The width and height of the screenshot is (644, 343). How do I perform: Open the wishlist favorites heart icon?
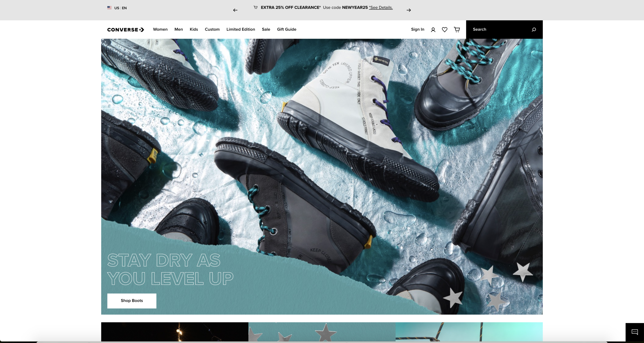[x=444, y=29]
